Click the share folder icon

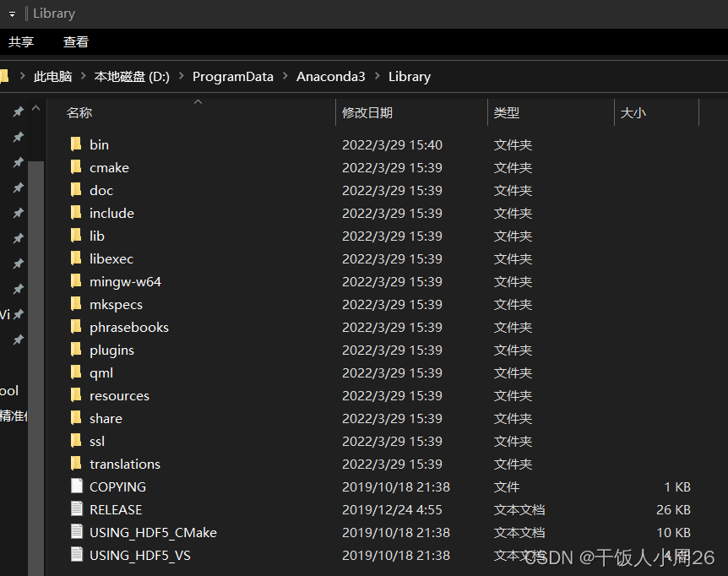coord(76,417)
